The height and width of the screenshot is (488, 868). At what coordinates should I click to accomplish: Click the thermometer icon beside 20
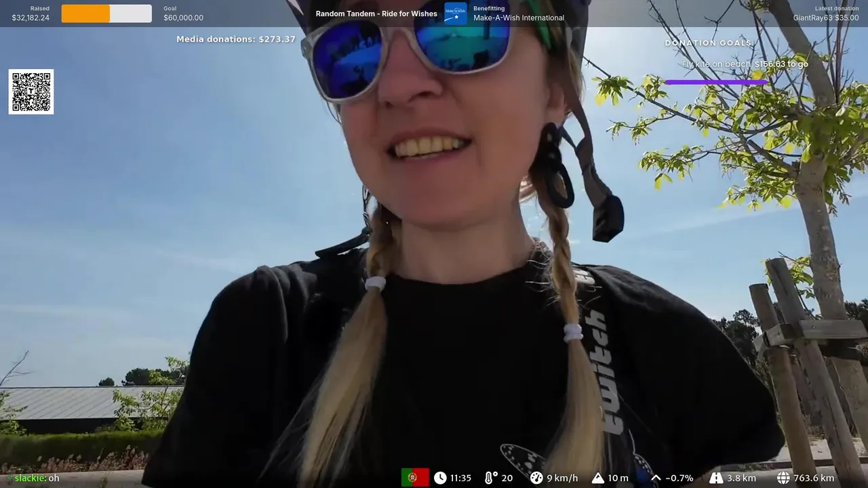(490, 478)
